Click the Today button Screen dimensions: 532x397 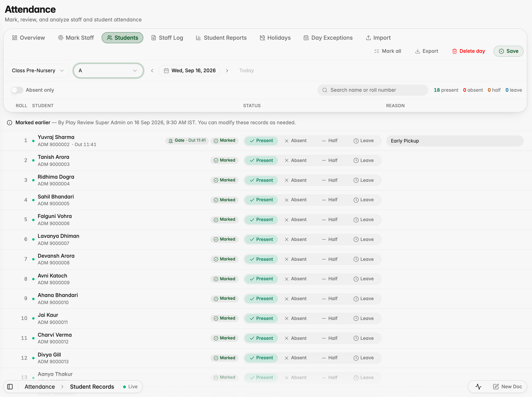[x=247, y=71]
